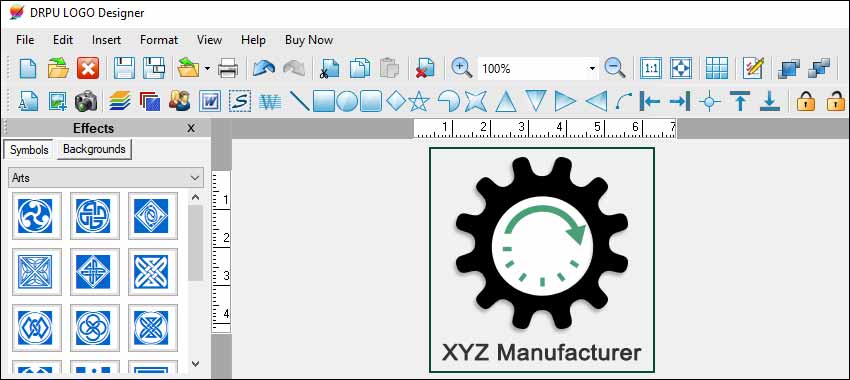Select the star shape tool
This screenshot has width=850, height=380.
point(419,101)
